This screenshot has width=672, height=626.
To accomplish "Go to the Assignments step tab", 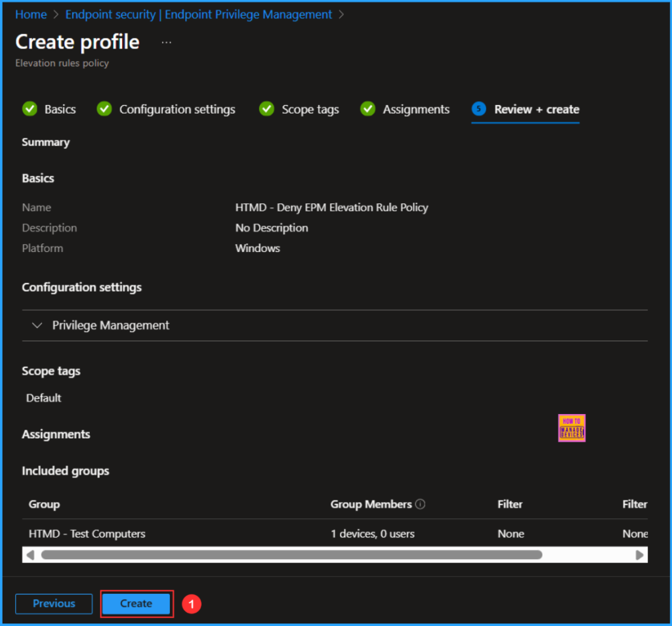I will [x=416, y=110].
